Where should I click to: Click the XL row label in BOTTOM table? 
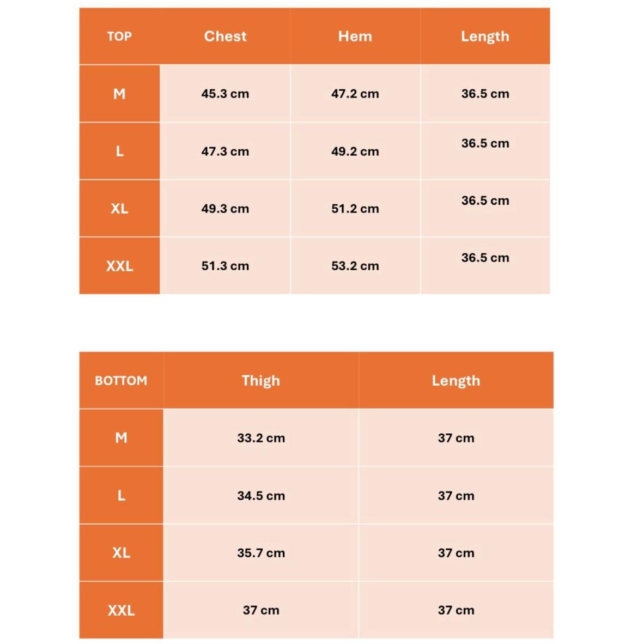pos(121,553)
